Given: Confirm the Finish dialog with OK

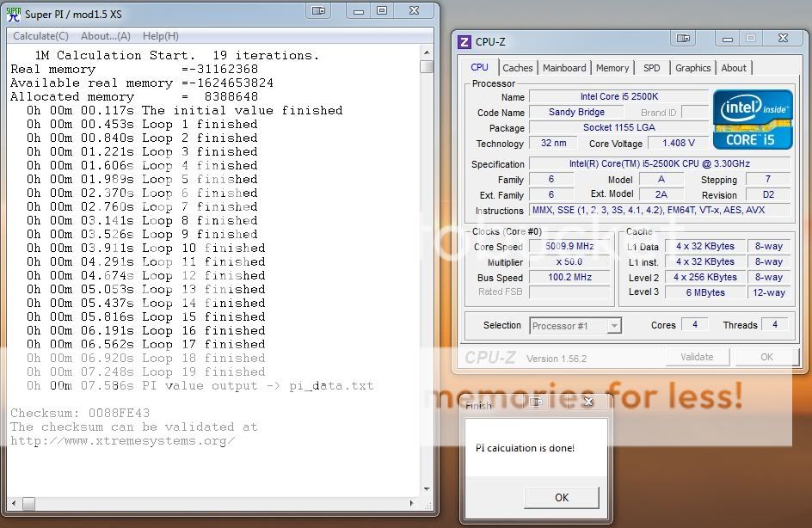Looking at the screenshot, I should tap(562, 497).
